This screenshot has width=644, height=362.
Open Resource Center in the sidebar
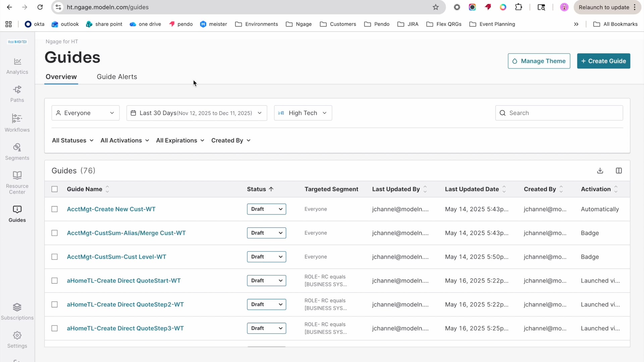click(17, 183)
